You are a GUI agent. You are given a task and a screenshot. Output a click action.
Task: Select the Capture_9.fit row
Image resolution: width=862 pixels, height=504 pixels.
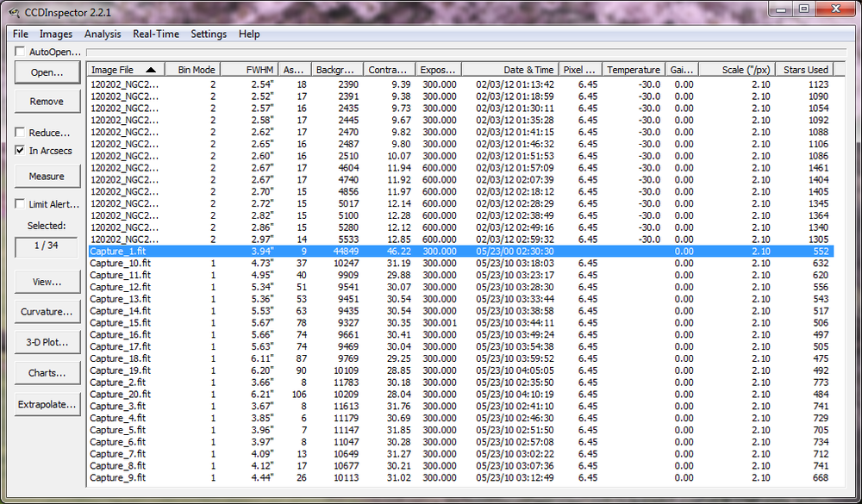(461, 477)
